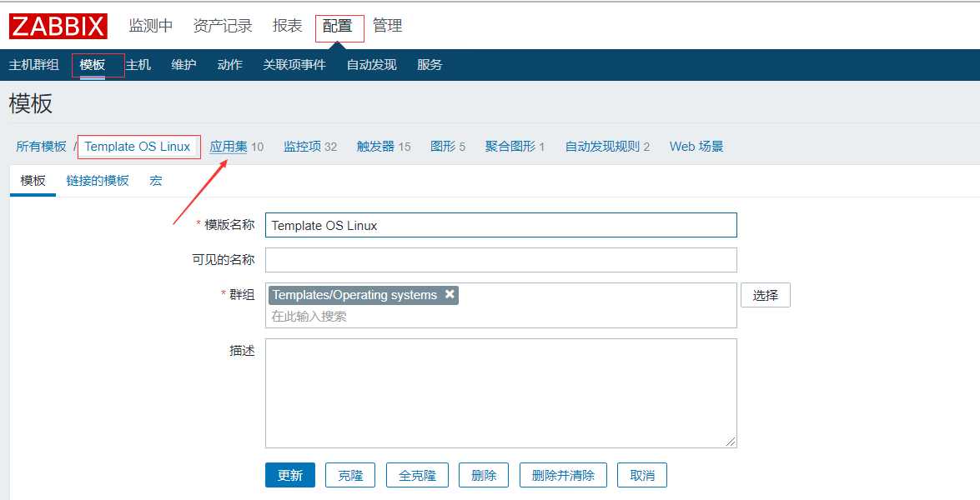The width and height of the screenshot is (980, 500).
Task: Click the 描述 text area
Action: click(x=500, y=393)
